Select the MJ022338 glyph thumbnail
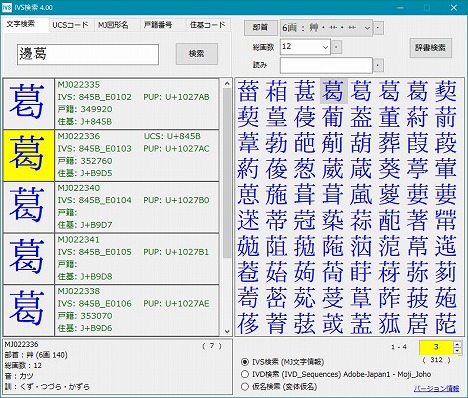 point(29,310)
